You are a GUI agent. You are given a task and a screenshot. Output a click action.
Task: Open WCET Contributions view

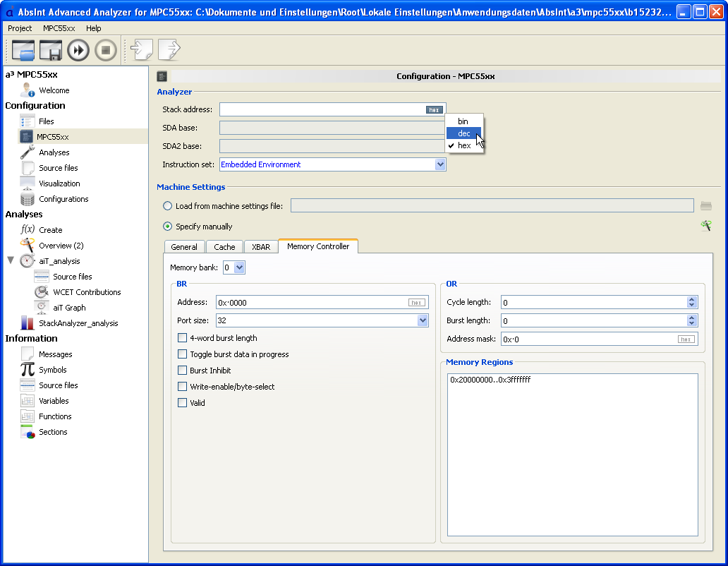coord(86,292)
